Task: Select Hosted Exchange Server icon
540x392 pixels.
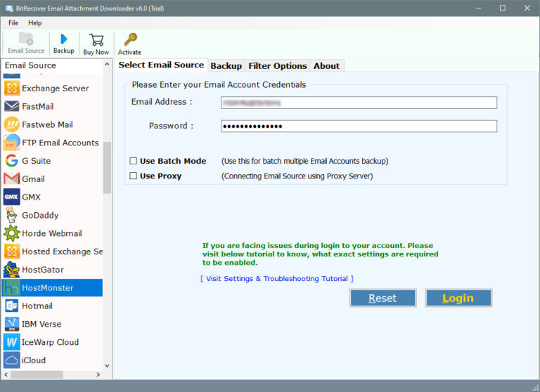Action: click(12, 251)
